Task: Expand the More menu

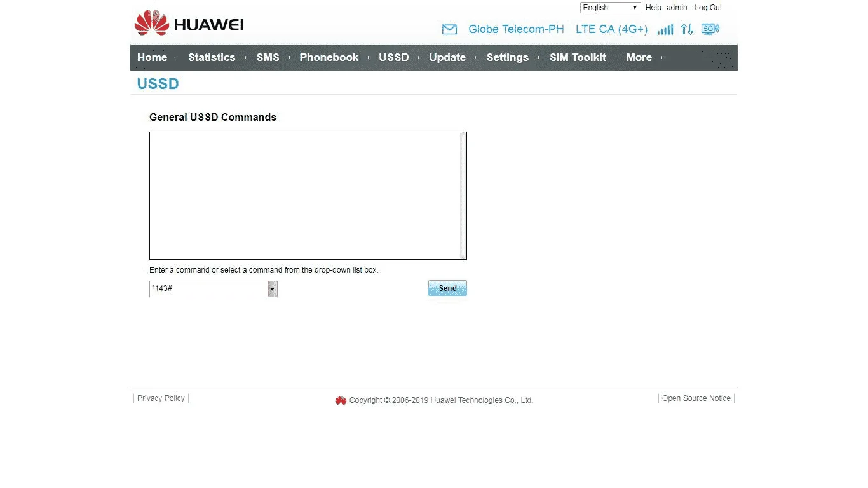Action: (x=639, y=57)
